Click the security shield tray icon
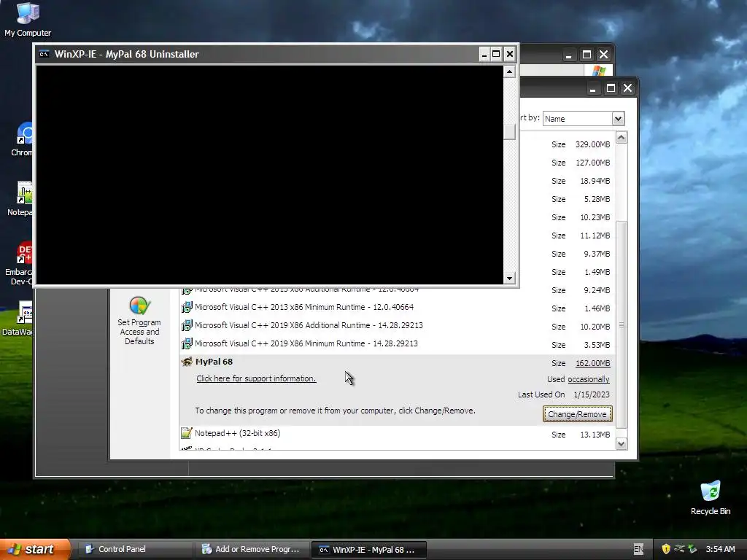The width and height of the screenshot is (747, 560). [x=666, y=549]
